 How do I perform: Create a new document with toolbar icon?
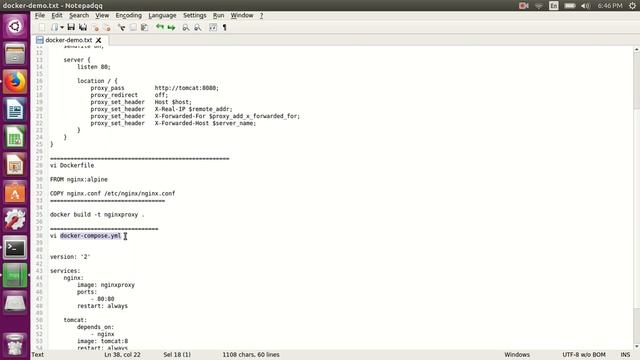(x=42, y=27)
